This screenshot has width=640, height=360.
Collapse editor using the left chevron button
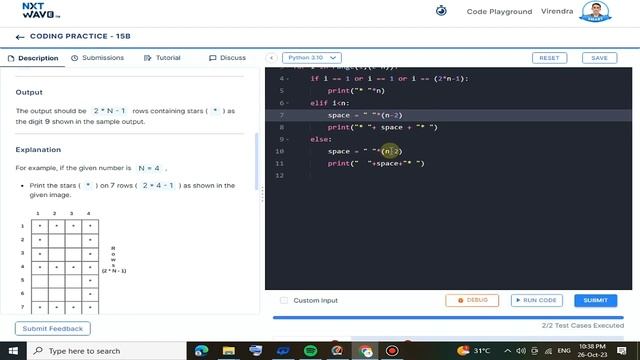point(271,58)
